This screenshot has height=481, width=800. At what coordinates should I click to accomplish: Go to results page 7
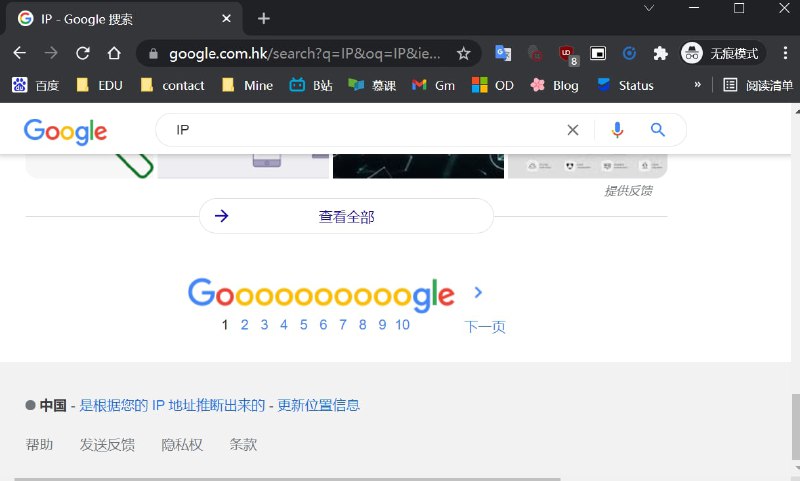(343, 325)
